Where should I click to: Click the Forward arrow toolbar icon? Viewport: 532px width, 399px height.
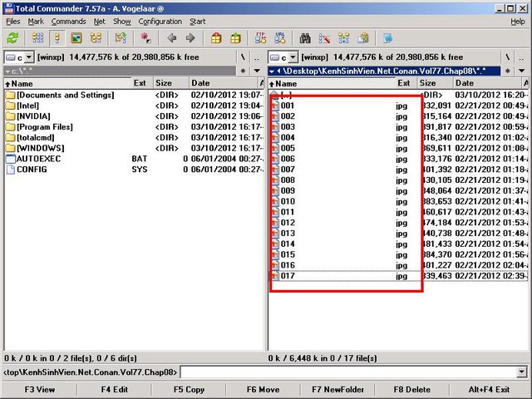(x=190, y=38)
